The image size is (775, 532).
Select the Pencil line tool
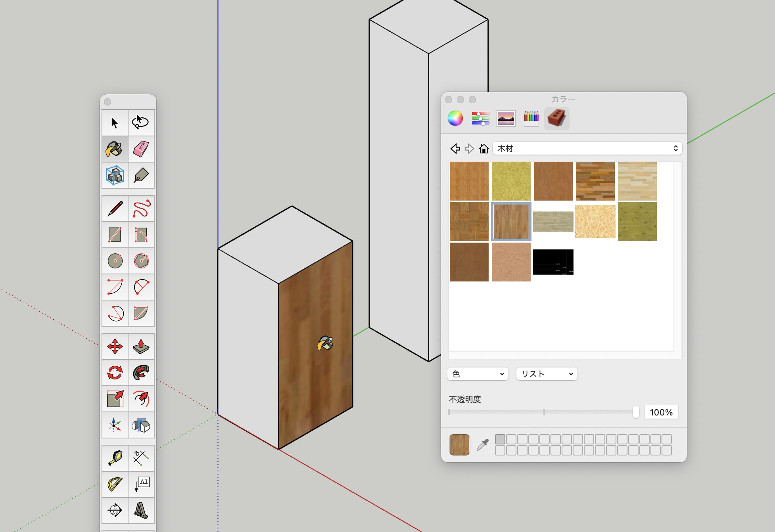pyautogui.click(x=115, y=209)
